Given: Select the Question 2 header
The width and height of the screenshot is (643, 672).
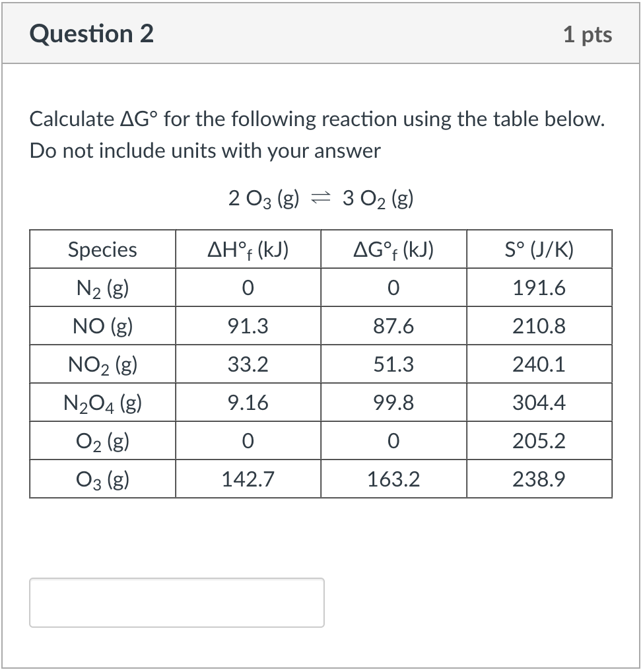Looking at the screenshot, I should click(91, 33).
